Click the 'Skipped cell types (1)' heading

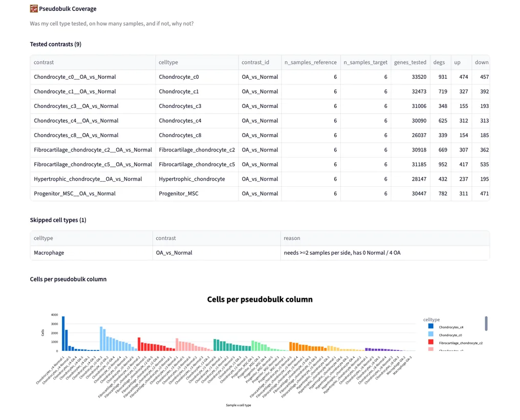click(58, 220)
